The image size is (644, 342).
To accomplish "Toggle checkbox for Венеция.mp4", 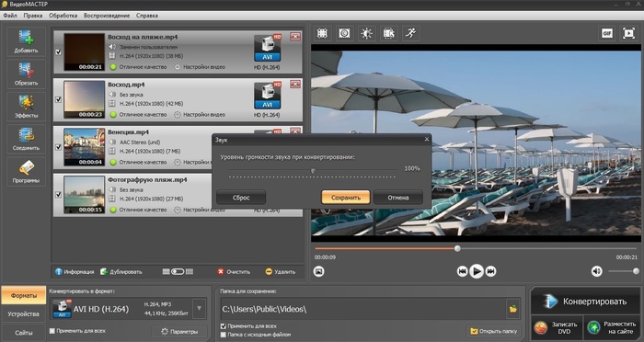I will tap(58, 147).
